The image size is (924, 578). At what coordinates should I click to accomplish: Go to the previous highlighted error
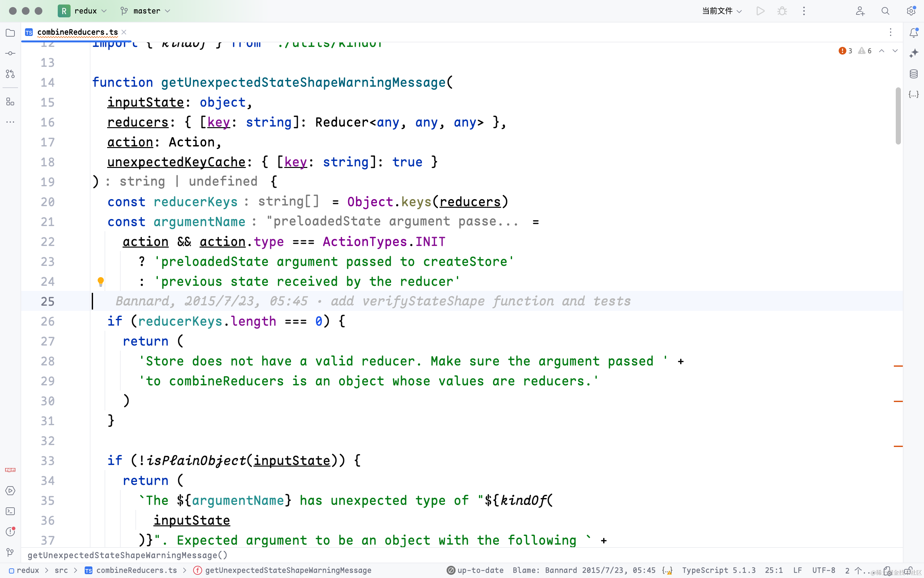pos(882,51)
